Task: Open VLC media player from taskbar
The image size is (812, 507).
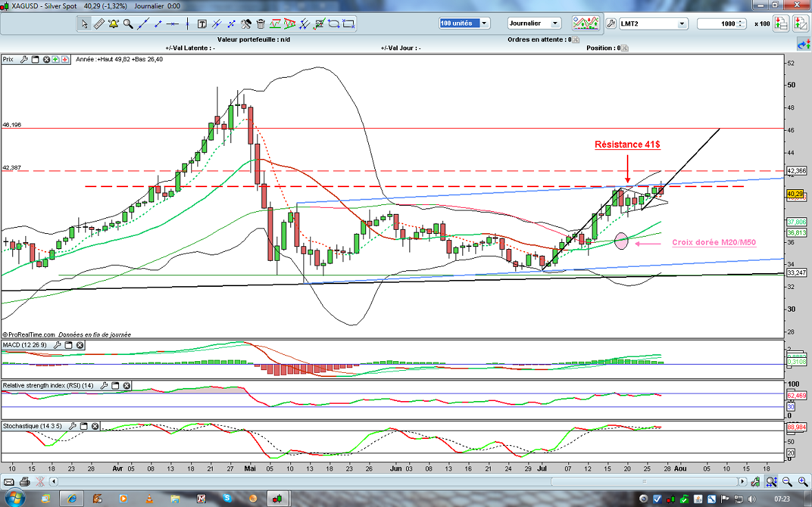Action: click(x=148, y=497)
